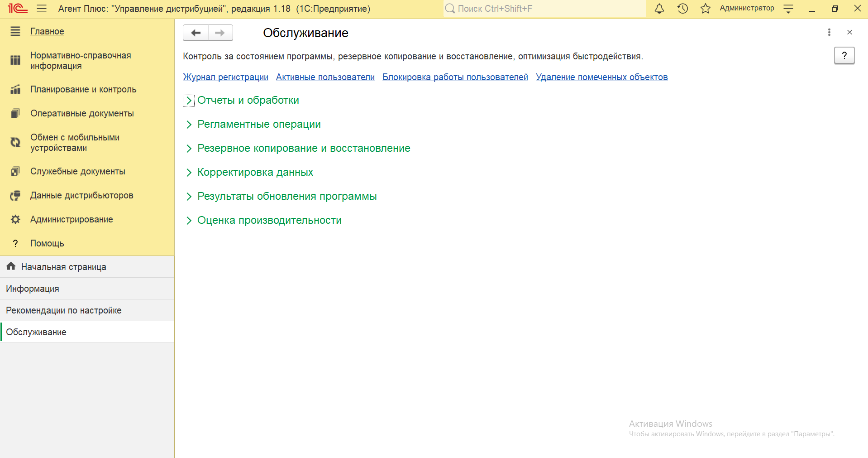The width and height of the screenshot is (868, 458).
Task: Click the Поиск Ctrl+Shift+F search field
Action: [x=544, y=9]
